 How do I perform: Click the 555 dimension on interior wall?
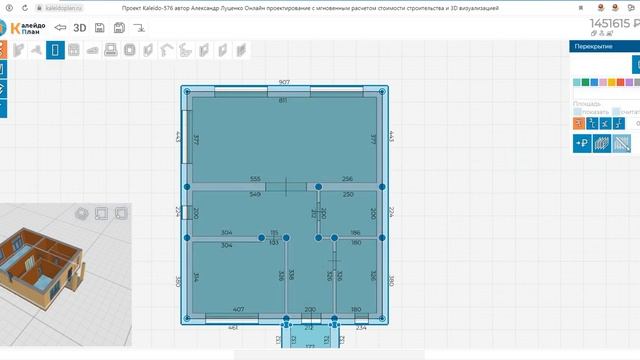(x=255, y=179)
